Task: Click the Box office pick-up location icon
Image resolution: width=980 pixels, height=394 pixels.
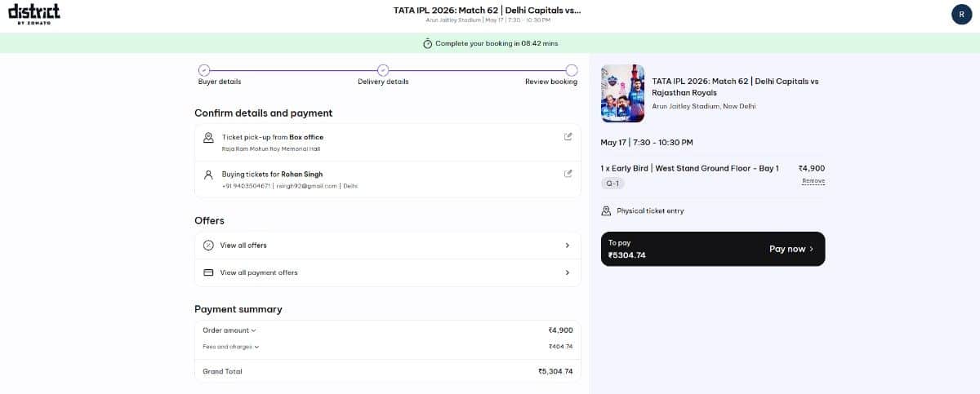Action: pos(208,138)
